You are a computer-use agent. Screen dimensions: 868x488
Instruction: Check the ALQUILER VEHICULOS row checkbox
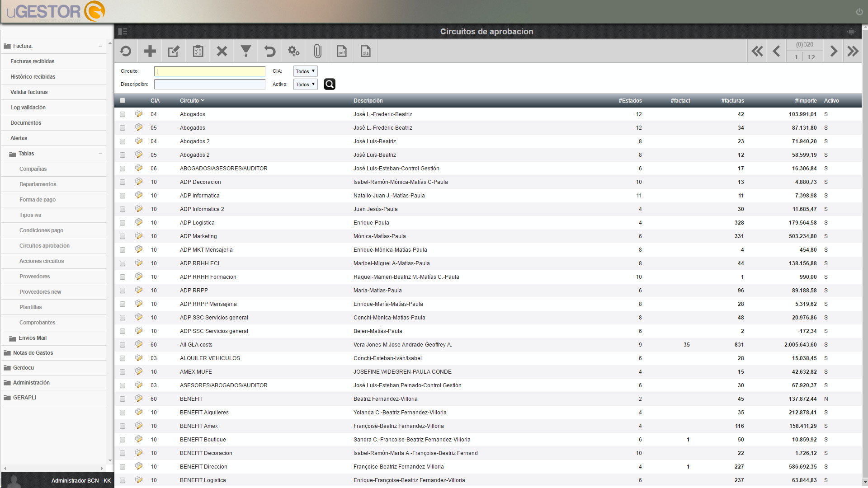click(123, 358)
